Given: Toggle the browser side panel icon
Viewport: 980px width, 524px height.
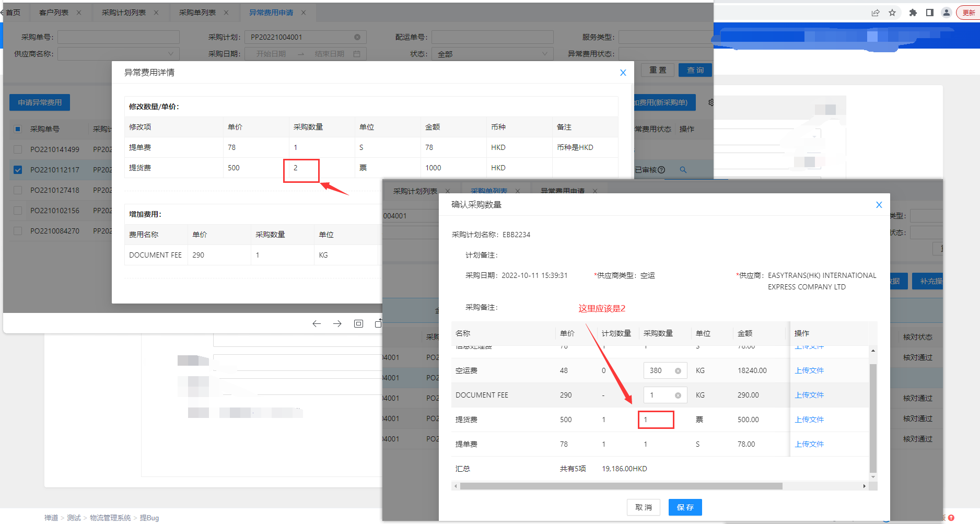Looking at the screenshot, I should (930, 13).
